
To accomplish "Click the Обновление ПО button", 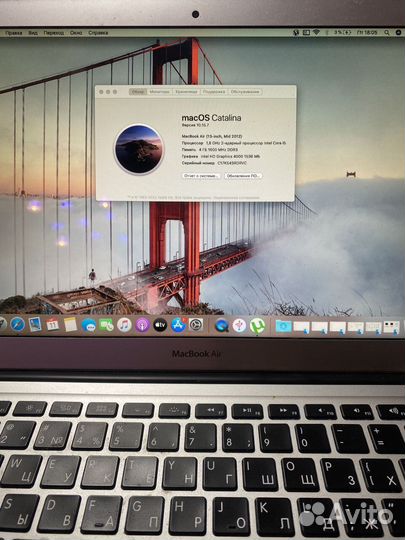I will [x=243, y=176].
